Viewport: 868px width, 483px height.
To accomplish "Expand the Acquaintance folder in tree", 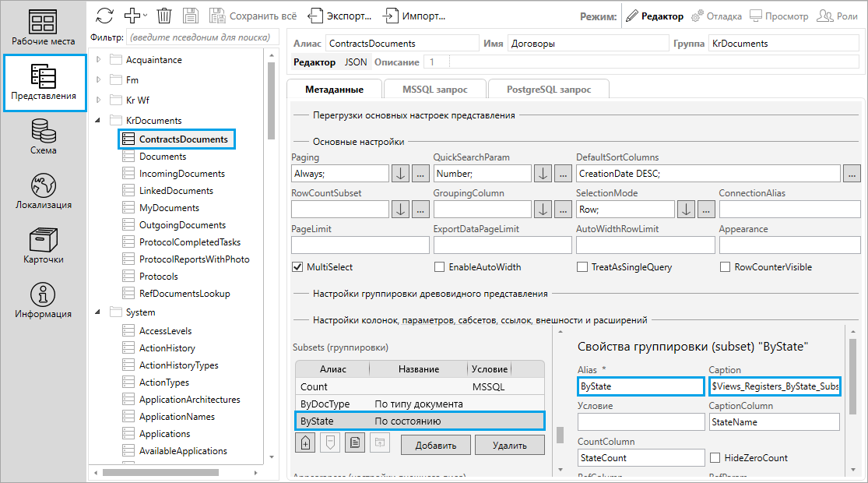I will pyautogui.click(x=98, y=60).
